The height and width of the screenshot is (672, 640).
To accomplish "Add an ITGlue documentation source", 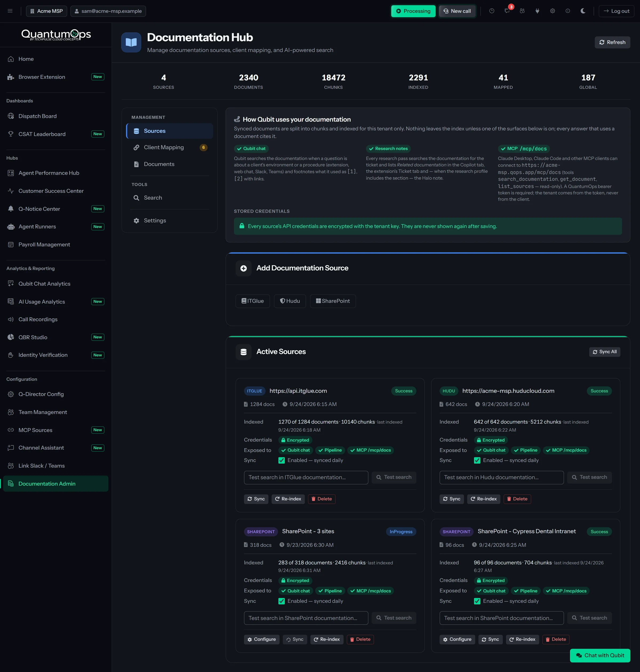I will 253,301.
